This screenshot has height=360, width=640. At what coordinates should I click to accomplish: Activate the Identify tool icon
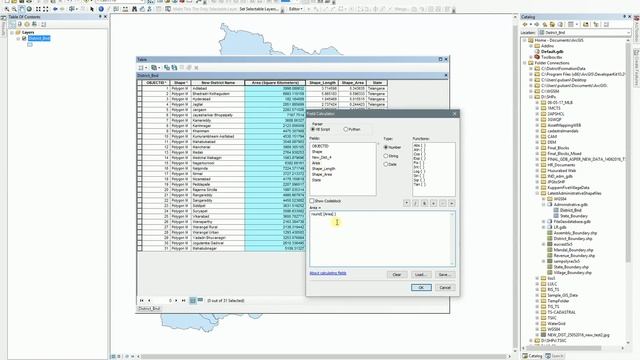(101, 9)
